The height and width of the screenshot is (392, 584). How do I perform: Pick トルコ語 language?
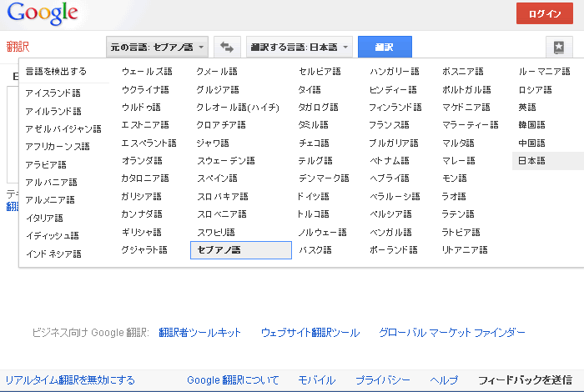(x=313, y=214)
